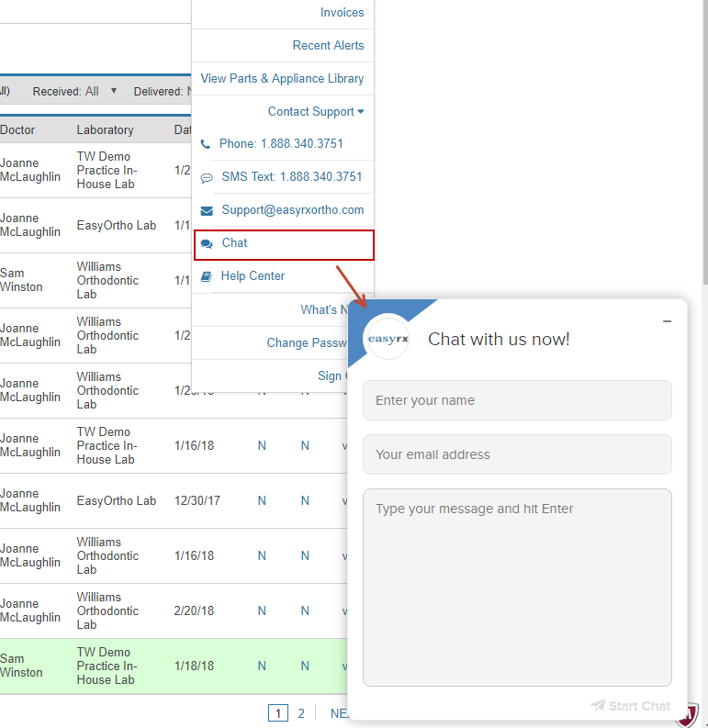This screenshot has width=708, height=728.
Task: Click the Delivered filter label
Action: point(158,92)
